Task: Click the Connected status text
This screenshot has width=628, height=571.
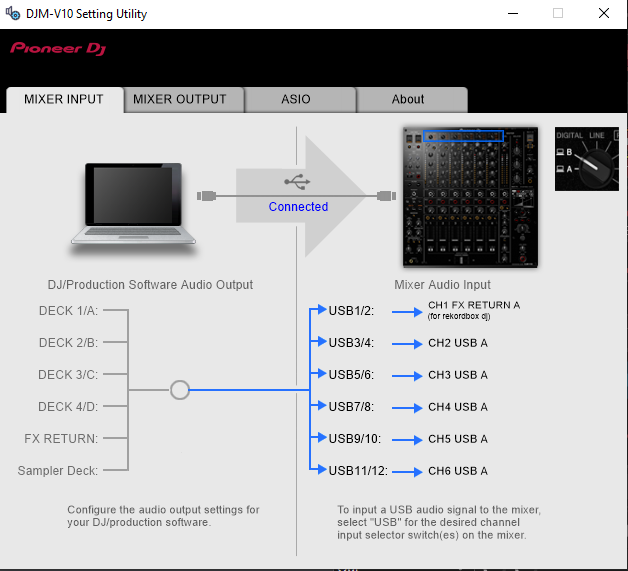Action: [298, 207]
